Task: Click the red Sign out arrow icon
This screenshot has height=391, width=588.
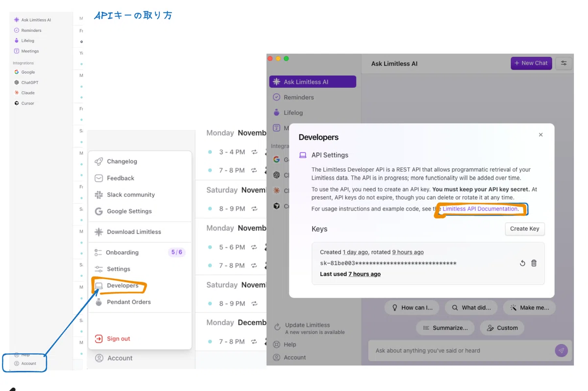Action: tap(98, 339)
